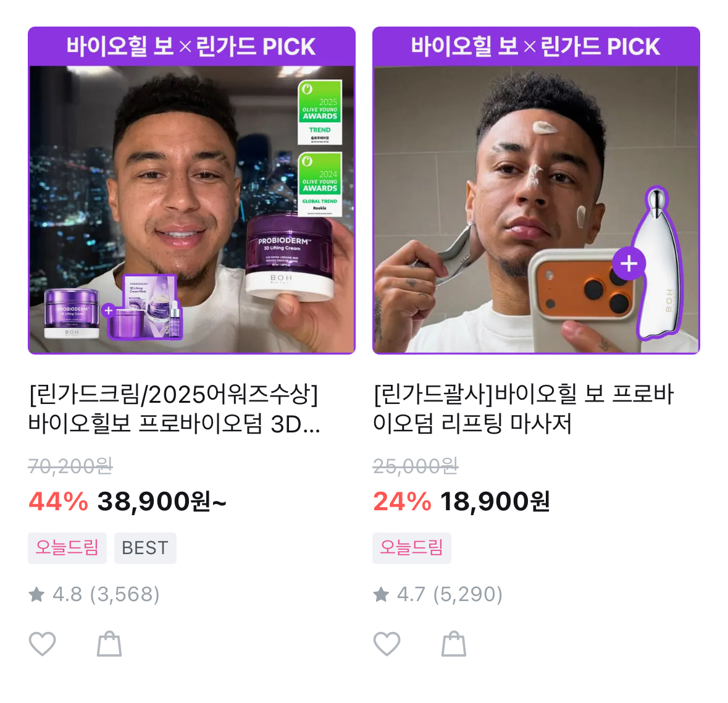Click small plus icon on cream set
This screenshot has width=728, height=703.
click(109, 310)
